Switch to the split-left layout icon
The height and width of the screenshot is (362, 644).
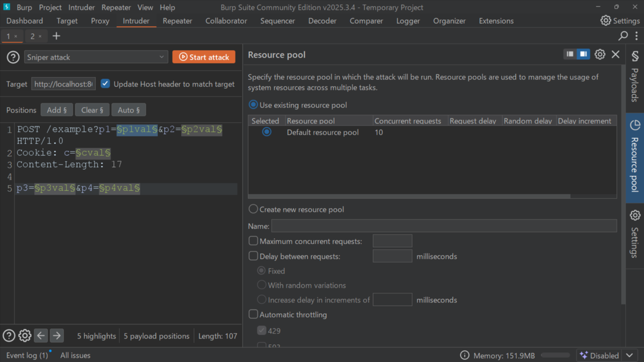click(x=570, y=54)
